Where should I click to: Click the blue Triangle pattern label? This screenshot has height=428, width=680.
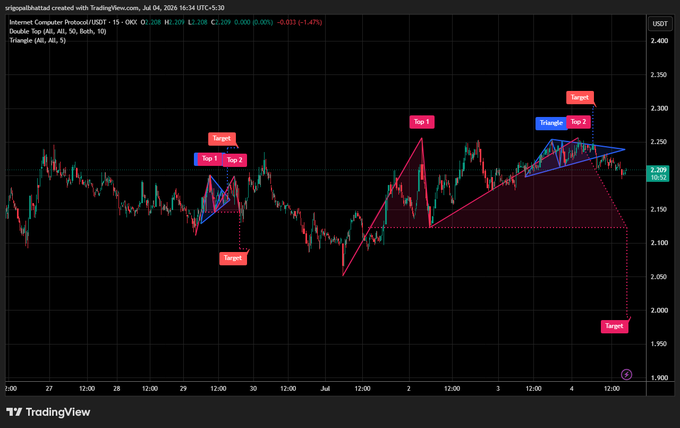pos(551,123)
